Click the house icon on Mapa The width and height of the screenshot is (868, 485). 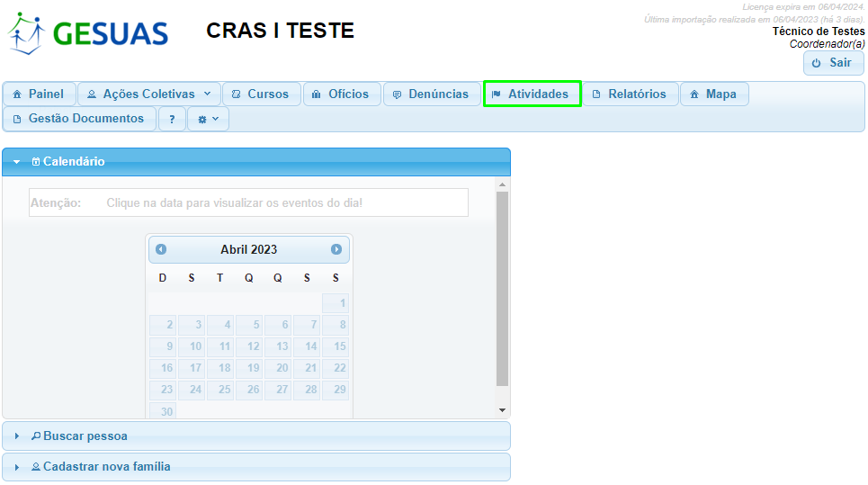[x=694, y=94]
